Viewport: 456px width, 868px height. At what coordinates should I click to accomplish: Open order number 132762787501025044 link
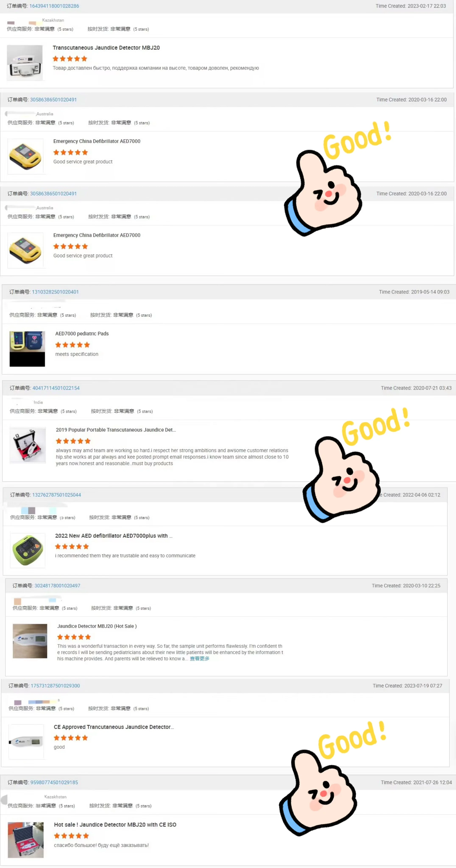click(57, 495)
